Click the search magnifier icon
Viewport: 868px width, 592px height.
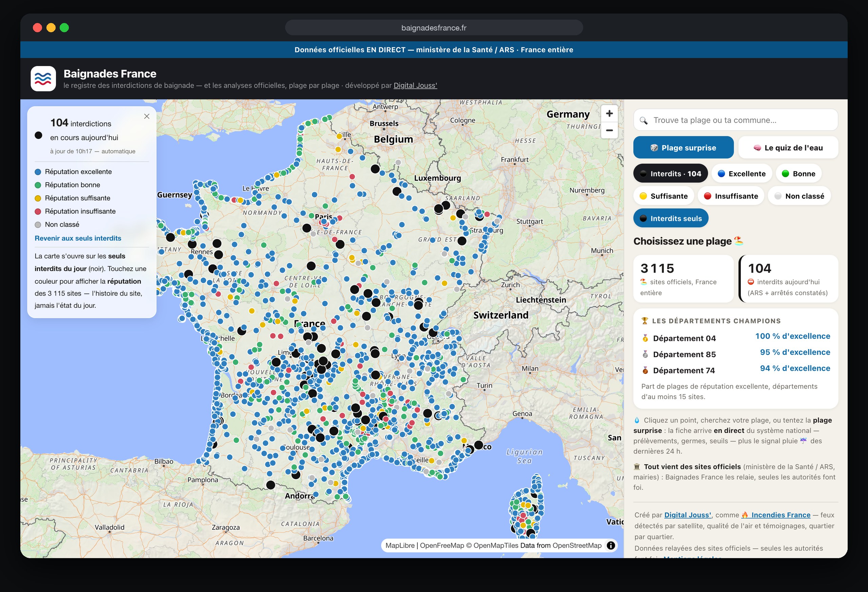pos(644,121)
